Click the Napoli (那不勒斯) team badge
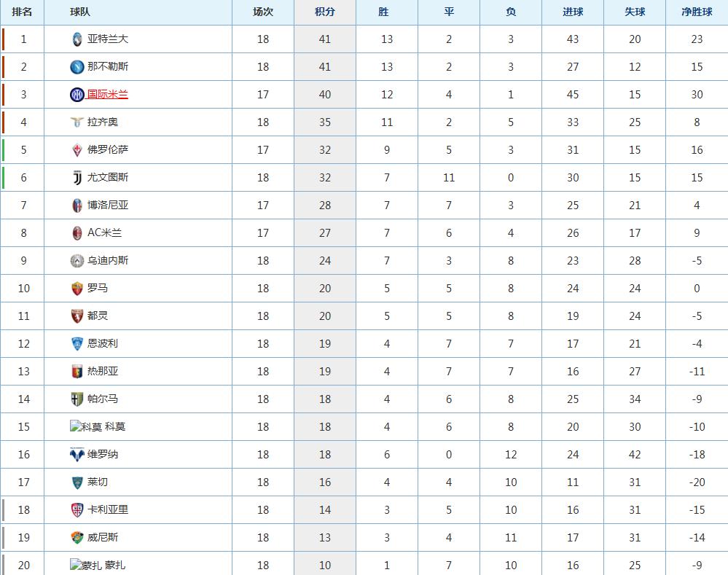 pos(77,67)
